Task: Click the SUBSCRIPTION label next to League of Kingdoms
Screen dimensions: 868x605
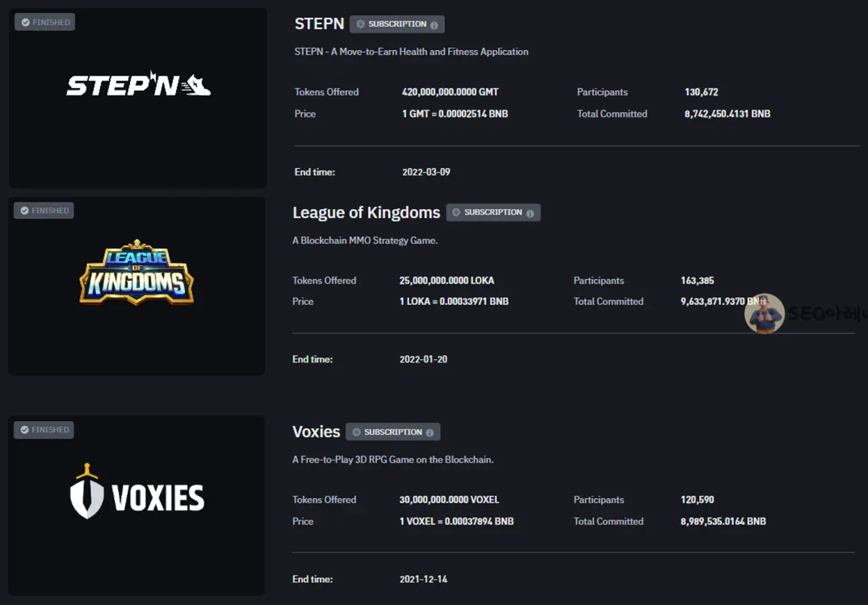Action: pos(493,212)
